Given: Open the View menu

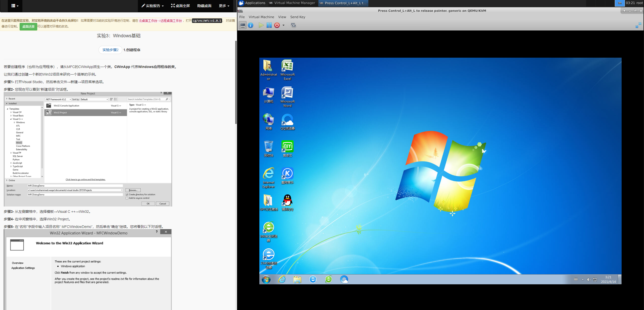Looking at the screenshot, I should (x=282, y=17).
